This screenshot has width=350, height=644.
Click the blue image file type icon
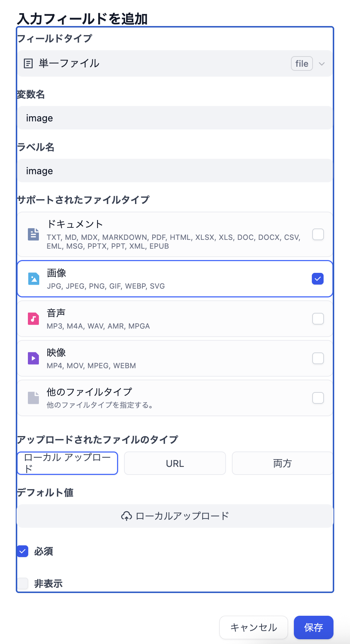click(33, 279)
